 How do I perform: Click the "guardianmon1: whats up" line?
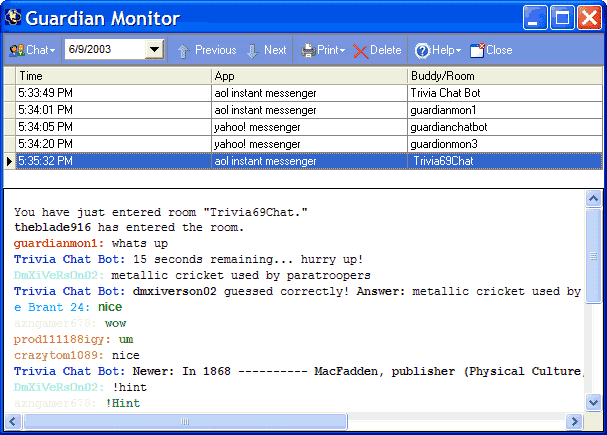click(x=91, y=243)
